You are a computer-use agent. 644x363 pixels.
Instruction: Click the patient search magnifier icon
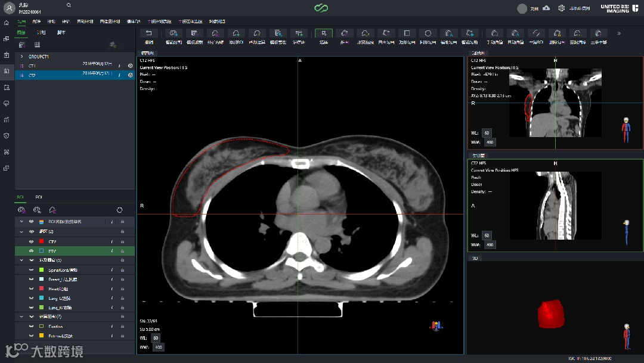point(69,5)
